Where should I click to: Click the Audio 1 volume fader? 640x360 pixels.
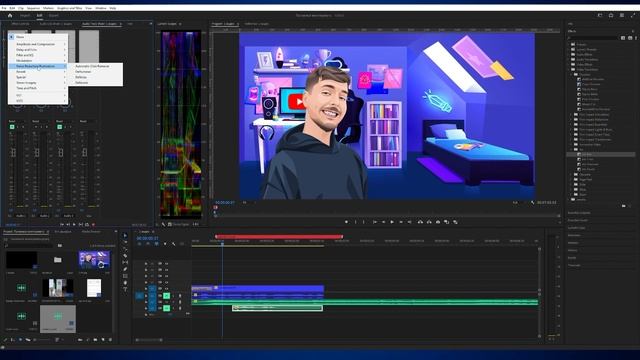click(x=13, y=153)
